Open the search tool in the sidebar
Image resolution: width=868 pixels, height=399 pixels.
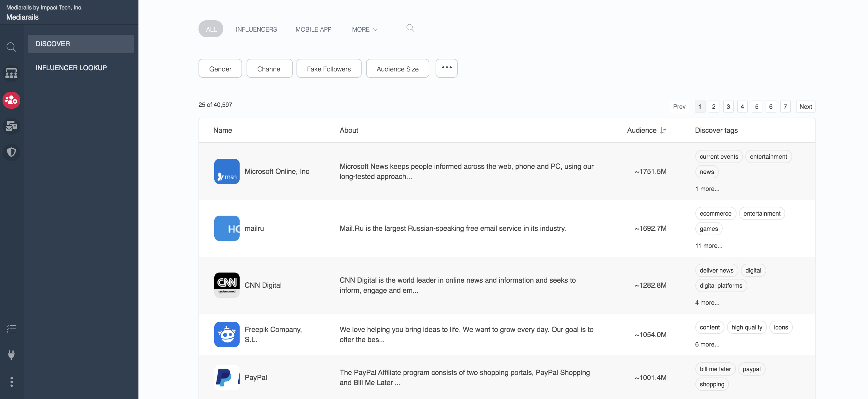click(x=11, y=47)
